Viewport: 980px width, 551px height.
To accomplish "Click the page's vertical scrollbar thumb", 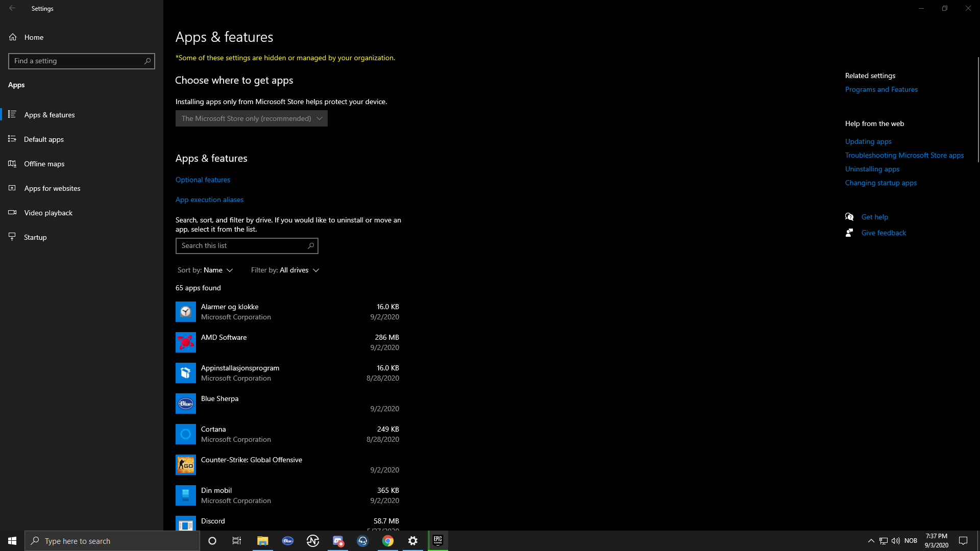I will click(x=978, y=110).
